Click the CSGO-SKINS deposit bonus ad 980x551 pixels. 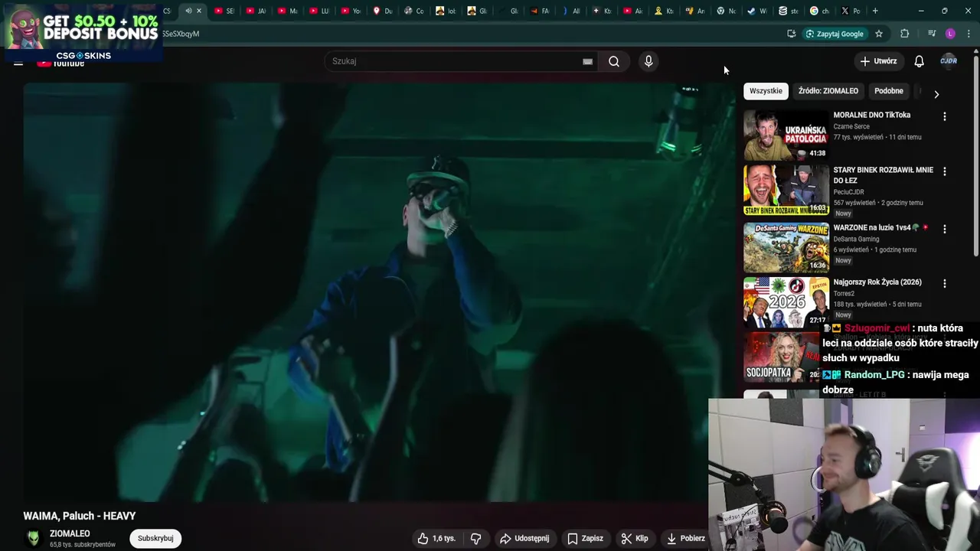[83, 32]
